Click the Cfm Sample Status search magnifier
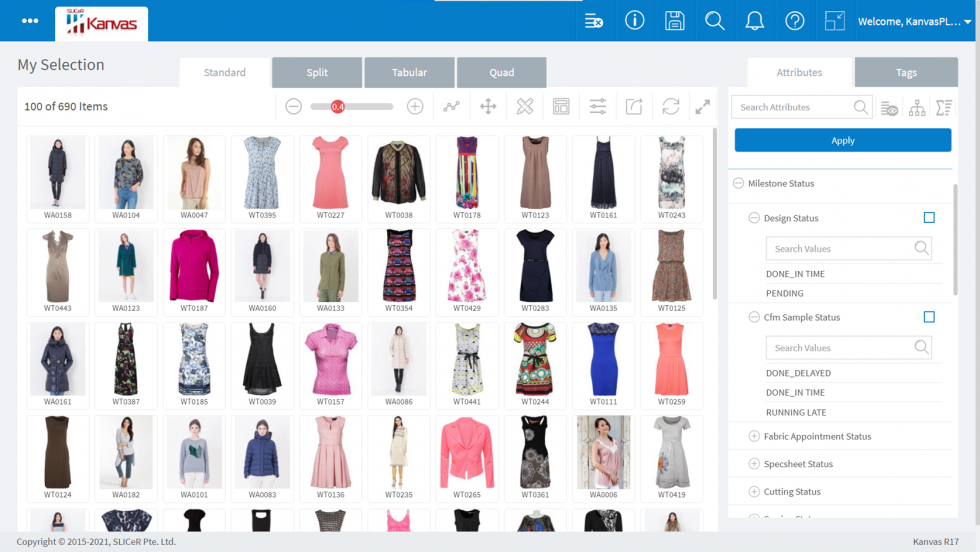 (x=921, y=347)
